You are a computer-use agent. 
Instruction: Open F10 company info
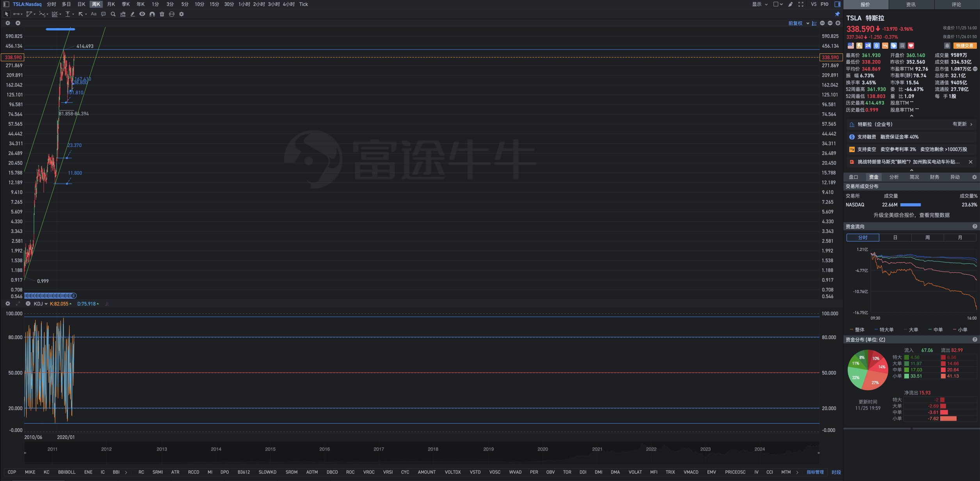824,4
